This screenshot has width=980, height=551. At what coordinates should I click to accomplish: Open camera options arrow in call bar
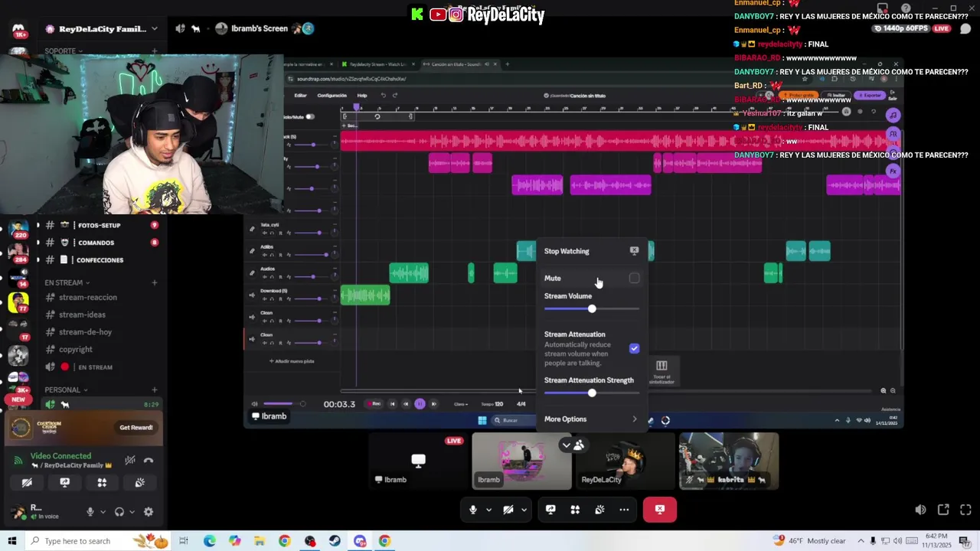(x=524, y=510)
